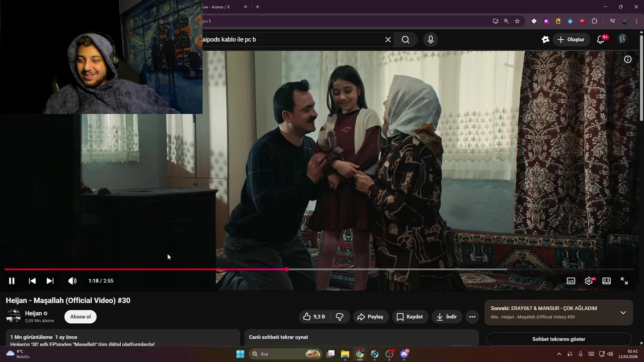Open the Oluştur create menu
Image resolution: width=644 pixels, height=362 pixels.
pos(571,40)
